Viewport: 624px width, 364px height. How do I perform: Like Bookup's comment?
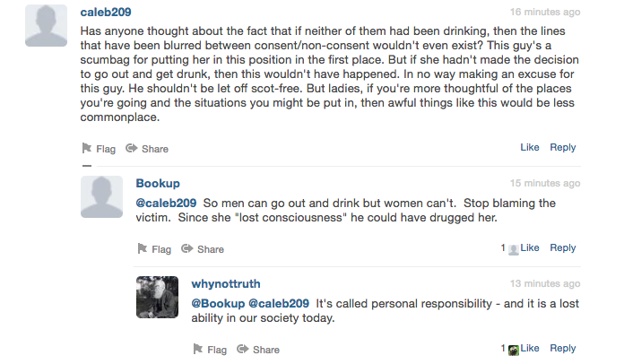530,247
